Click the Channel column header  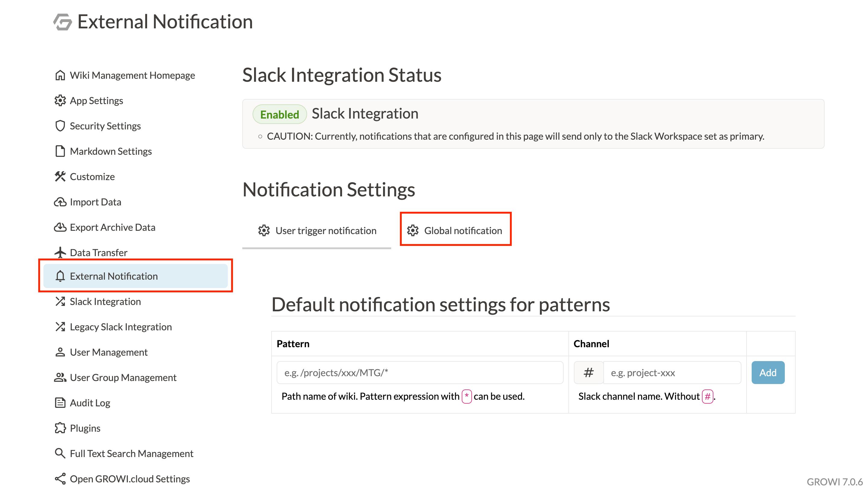(591, 344)
